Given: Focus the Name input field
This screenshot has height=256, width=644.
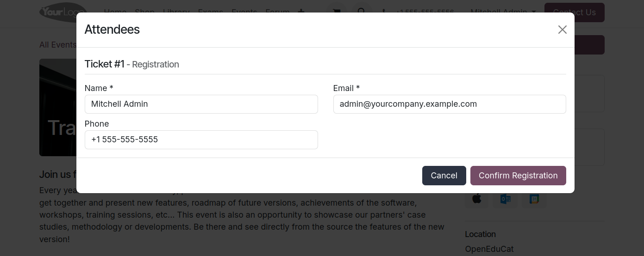Looking at the screenshot, I should [x=201, y=104].
